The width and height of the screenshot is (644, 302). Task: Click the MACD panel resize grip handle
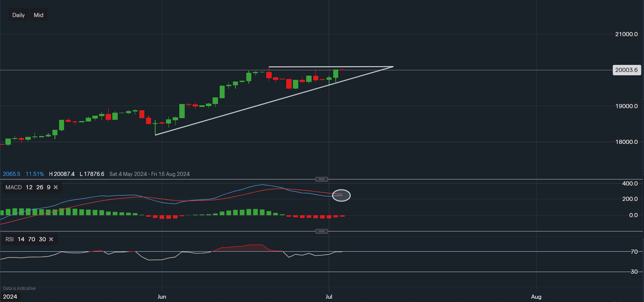[x=321, y=179]
